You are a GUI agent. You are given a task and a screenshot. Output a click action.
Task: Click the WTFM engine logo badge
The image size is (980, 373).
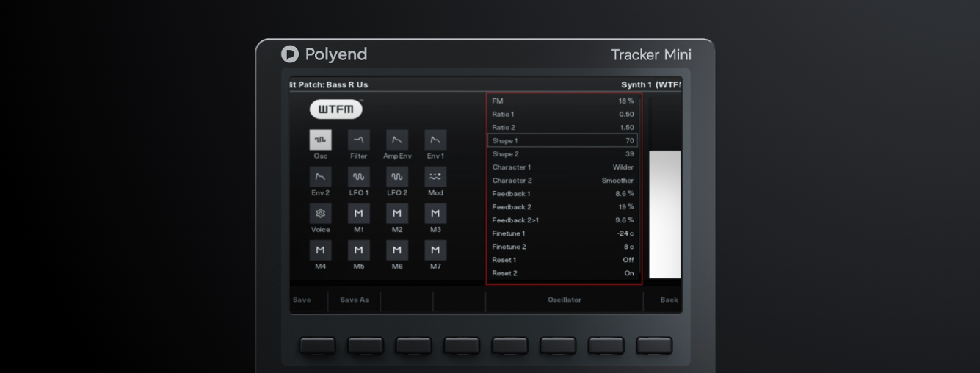(336, 109)
